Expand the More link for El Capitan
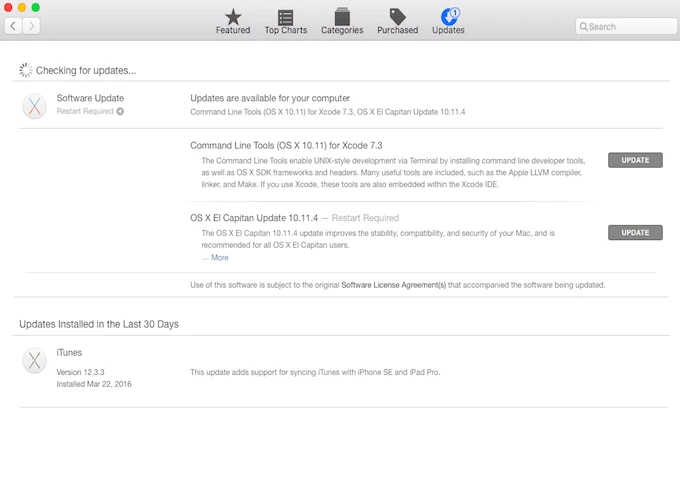The height and width of the screenshot is (480, 680). pyautogui.click(x=219, y=258)
